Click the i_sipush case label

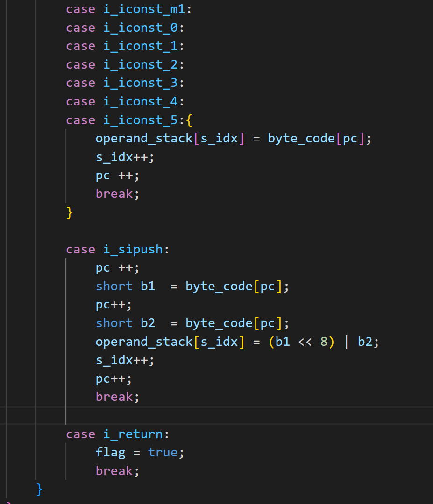click(x=133, y=249)
